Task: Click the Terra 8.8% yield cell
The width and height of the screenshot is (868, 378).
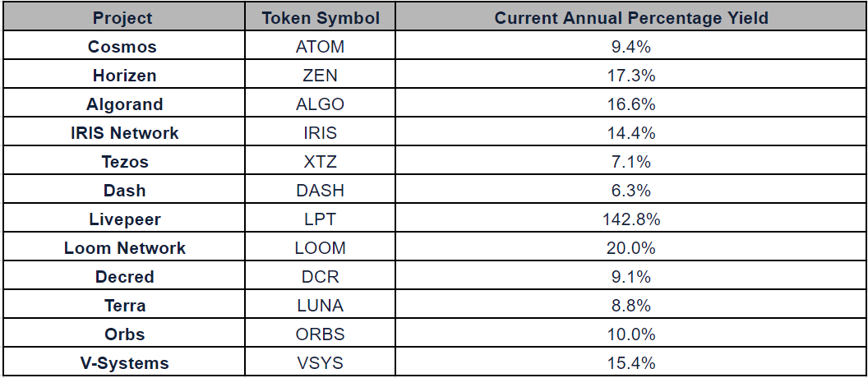Action: click(630, 306)
